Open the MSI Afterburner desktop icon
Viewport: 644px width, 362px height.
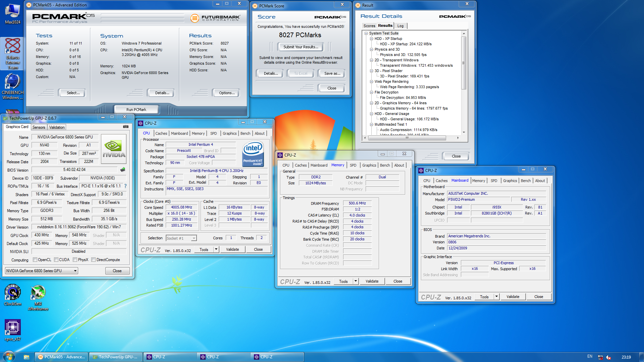(x=38, y=298)
